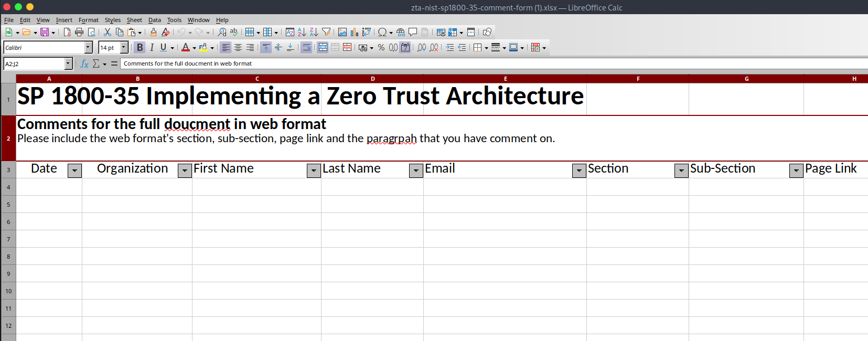The image size is (868, 341).
Task: Open the 14 pt font size dropdown
Action: 124,47
